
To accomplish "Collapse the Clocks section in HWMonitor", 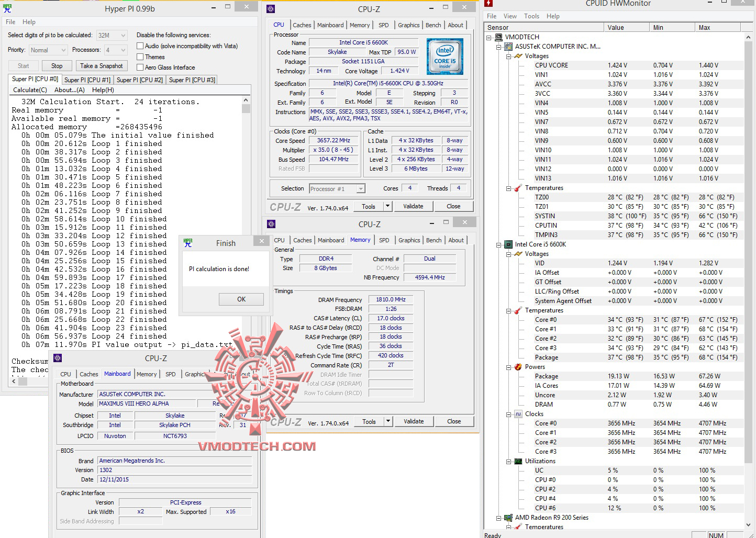I will [x=508, y=414].
